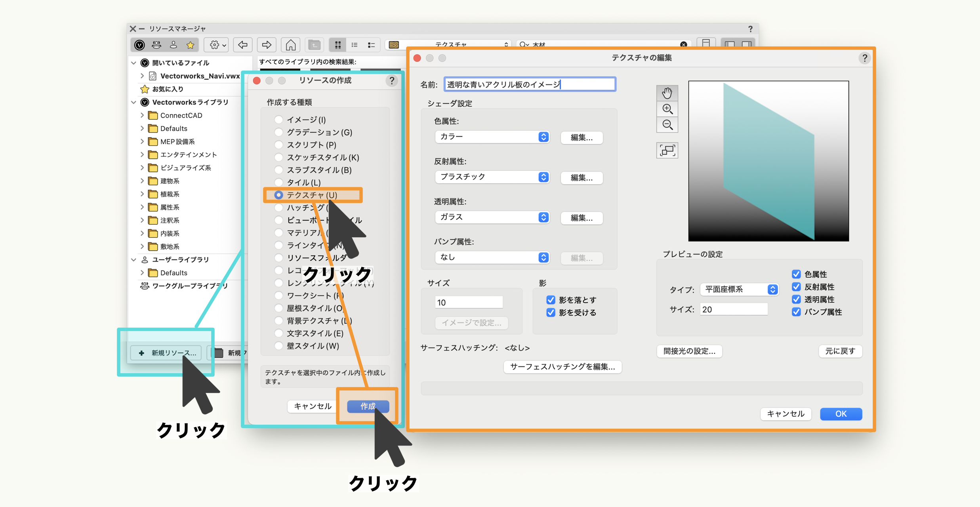Click the workgroup libraries filter icon
This screenshot has height=507, width=980.
point(156,45)
